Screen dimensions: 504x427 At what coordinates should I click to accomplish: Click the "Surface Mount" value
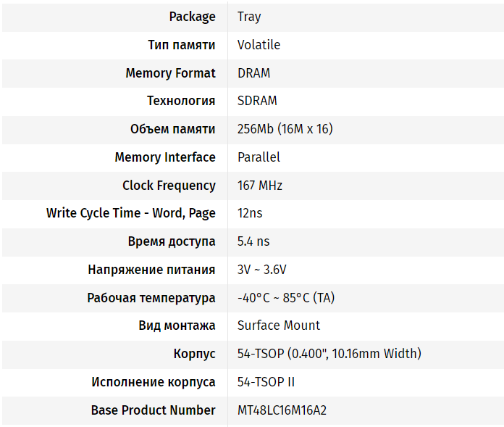279,326
